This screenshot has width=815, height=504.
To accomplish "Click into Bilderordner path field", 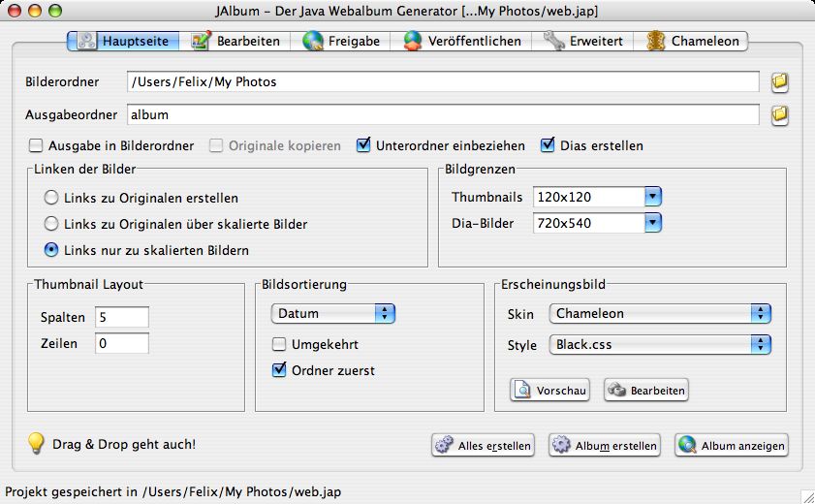I will pyautogui.click(x=443, y=82).
